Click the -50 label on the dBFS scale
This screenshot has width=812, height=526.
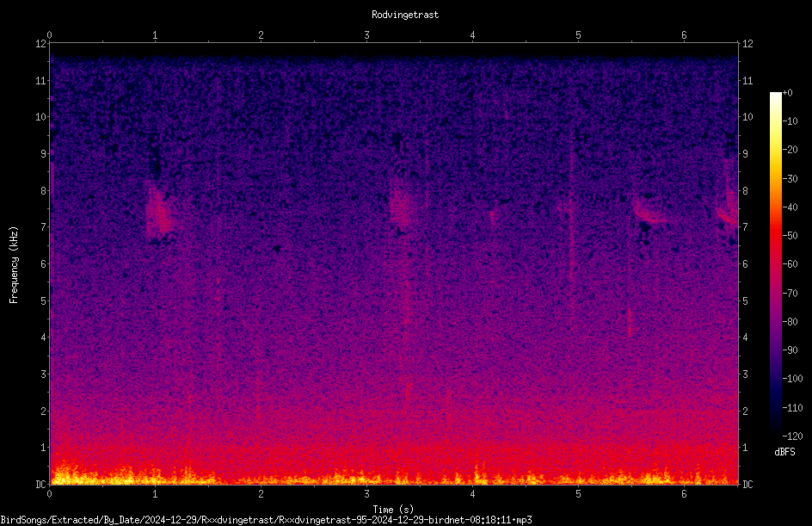pyautogui.click(x=790, y=235)
